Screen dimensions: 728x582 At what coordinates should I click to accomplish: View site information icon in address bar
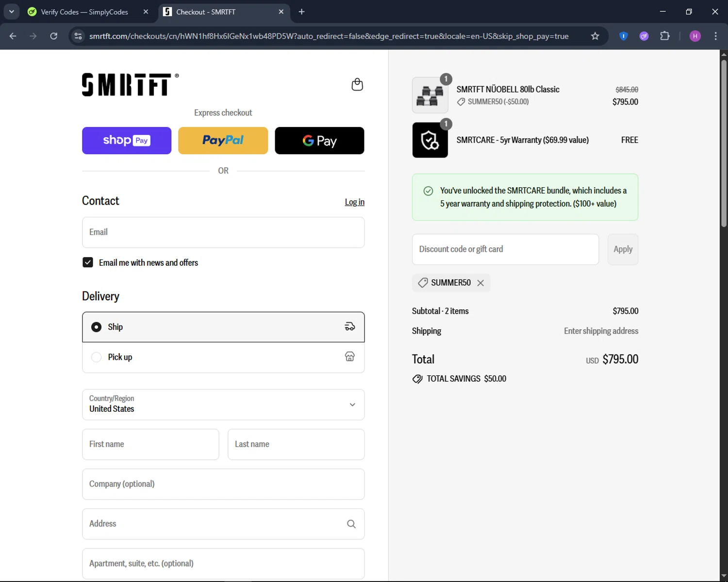click(x=78, y=36)
